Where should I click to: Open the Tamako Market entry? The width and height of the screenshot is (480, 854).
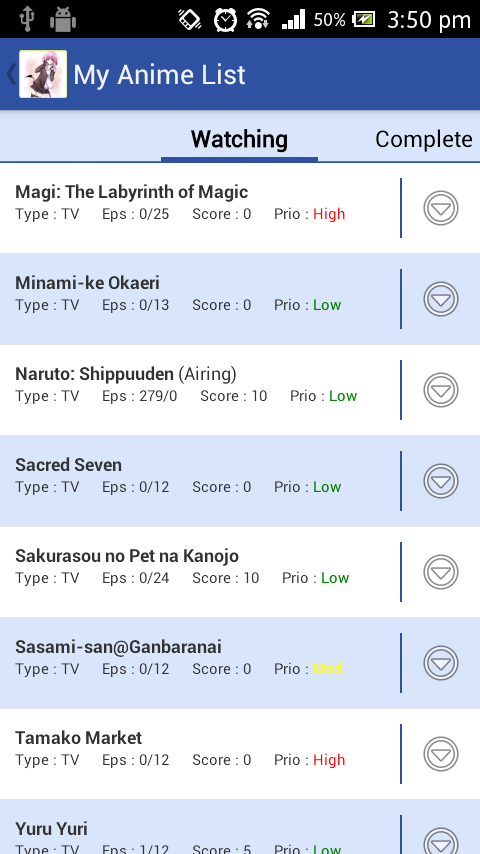[200, 754]
